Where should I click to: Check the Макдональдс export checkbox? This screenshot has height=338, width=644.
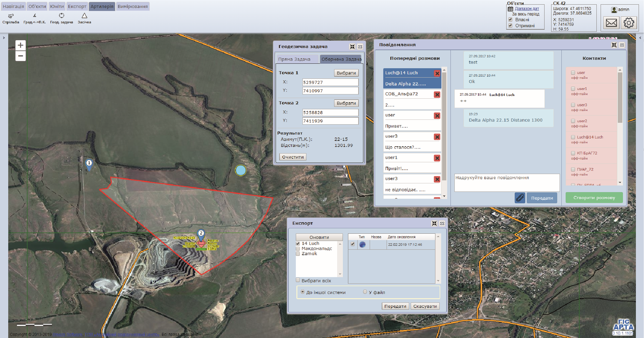298,248
